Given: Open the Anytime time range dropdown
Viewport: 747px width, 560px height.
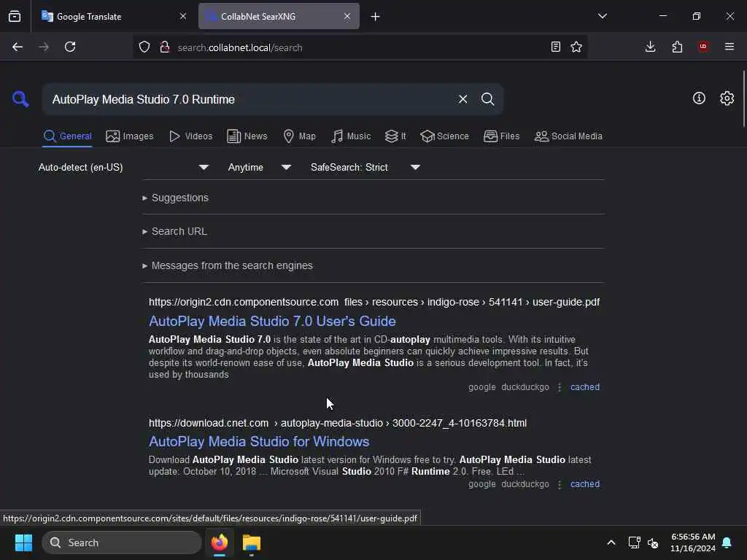Looking at the screenshot, I should (x=260, y=167).
